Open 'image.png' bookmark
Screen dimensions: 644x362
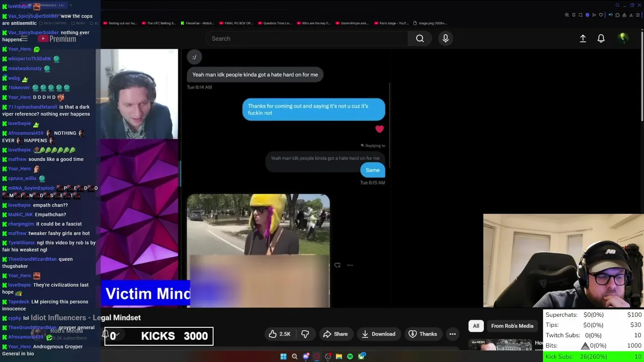[430, 23]
